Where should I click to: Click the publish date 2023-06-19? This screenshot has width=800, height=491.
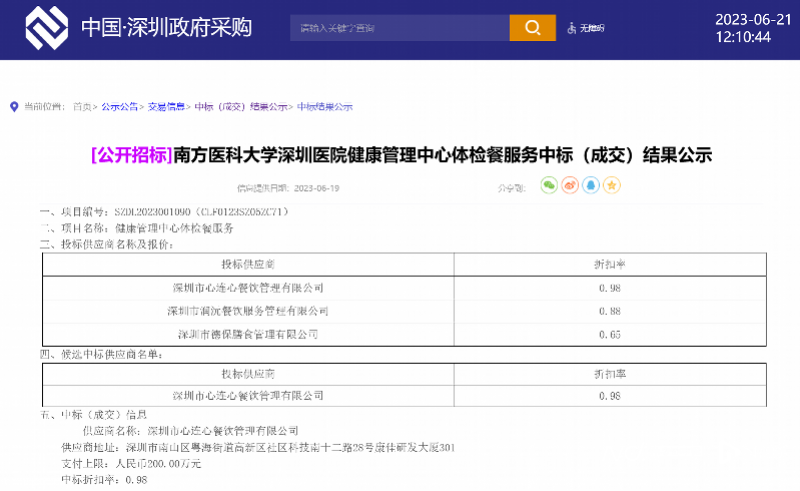pos(316,188)
